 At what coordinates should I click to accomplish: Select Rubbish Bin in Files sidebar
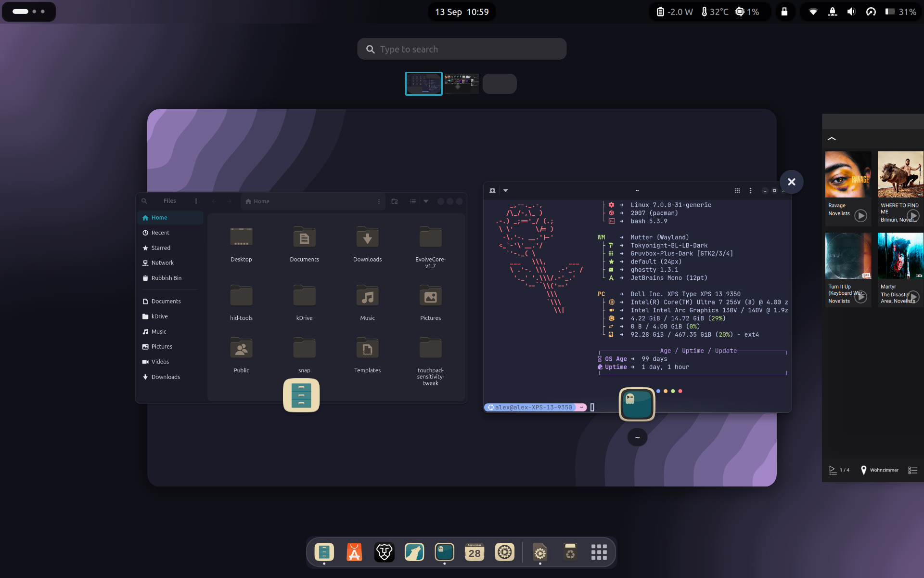[x=170, y=278]
